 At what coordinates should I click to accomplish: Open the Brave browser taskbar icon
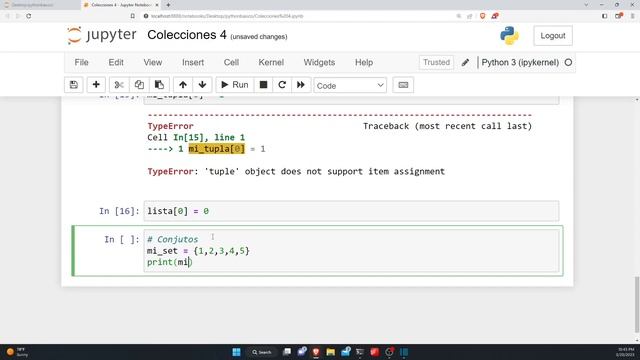click(316, 352)
